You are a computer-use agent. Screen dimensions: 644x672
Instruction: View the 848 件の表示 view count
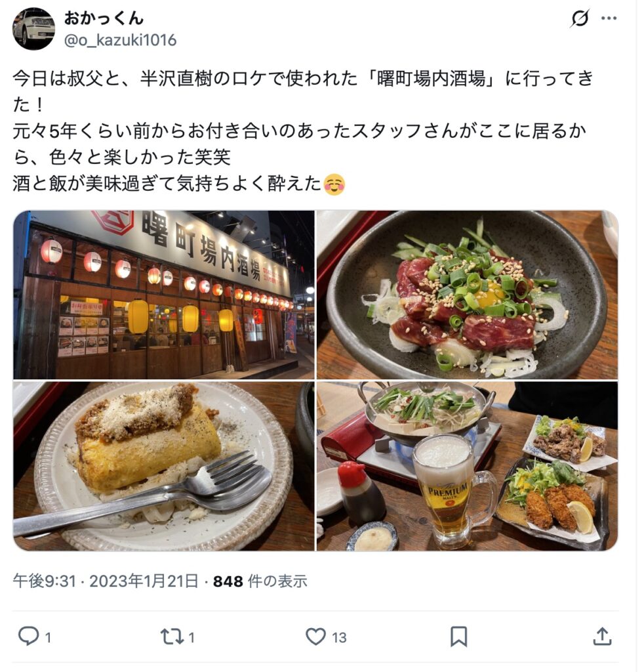pos(260,581)
